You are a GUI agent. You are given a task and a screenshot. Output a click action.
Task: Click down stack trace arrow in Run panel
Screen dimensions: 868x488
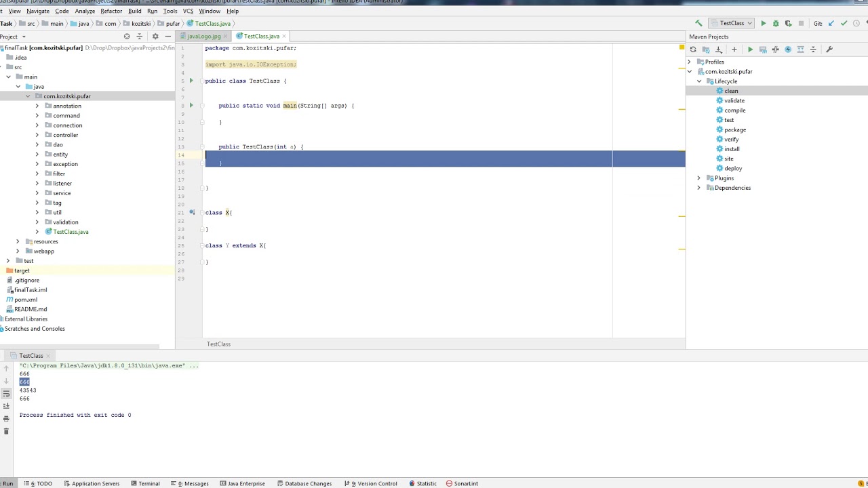pyautogui.click(x=6, y=381)
